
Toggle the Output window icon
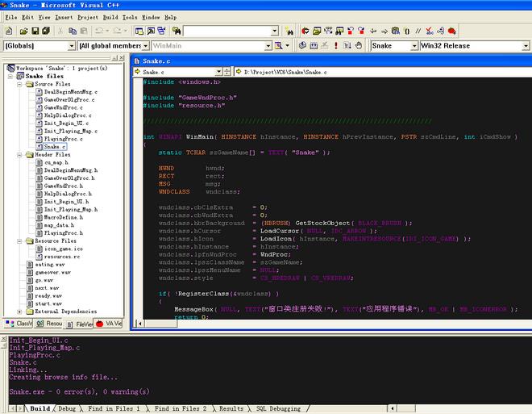(151, 31)
